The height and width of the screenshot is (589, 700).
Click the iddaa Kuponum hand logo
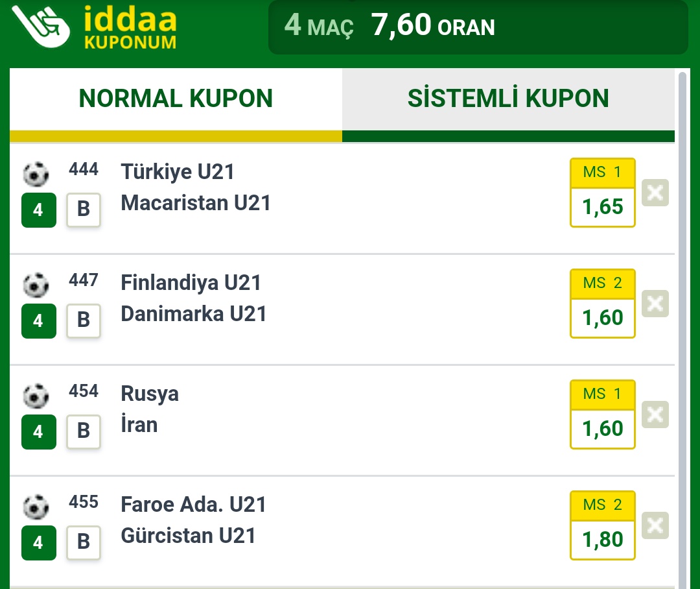pos(41,26)
